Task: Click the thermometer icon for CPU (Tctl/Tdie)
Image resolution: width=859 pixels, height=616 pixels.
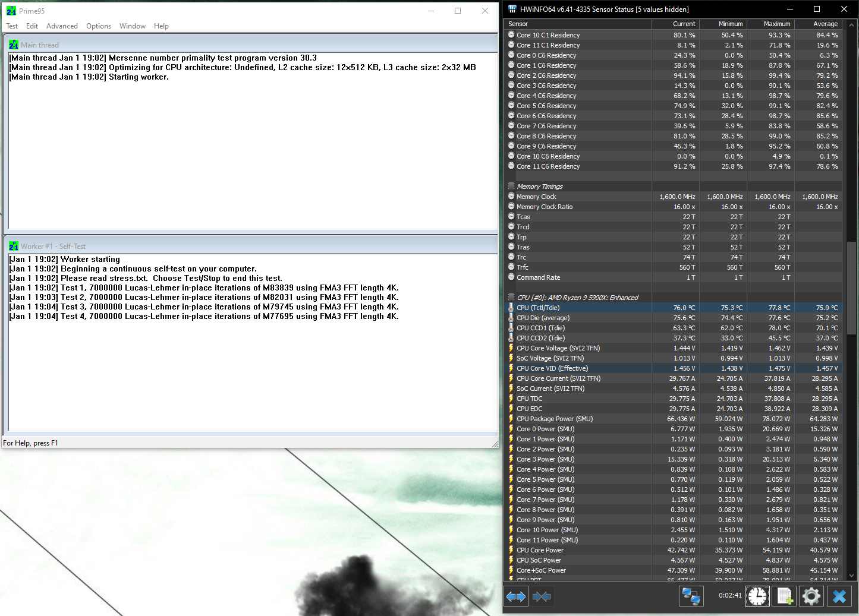Action: click(x=511, y=308)
